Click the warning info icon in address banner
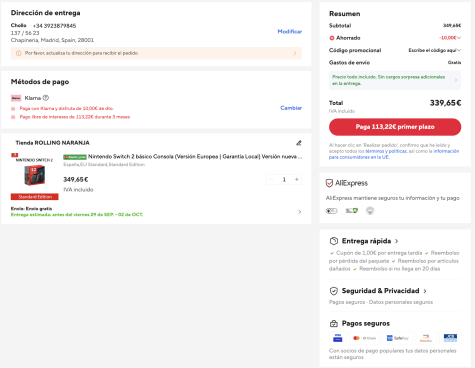Screen dimensions: 475x368 (x=19, y=53)
